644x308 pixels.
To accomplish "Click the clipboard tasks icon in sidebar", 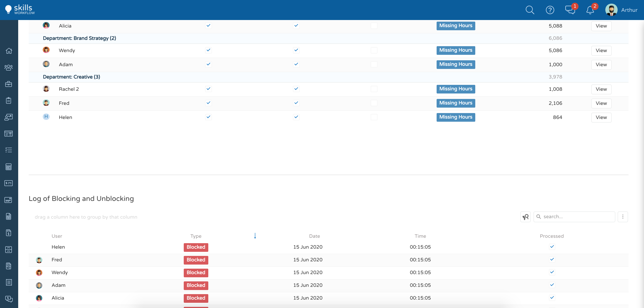I will (x=9, y=100).
